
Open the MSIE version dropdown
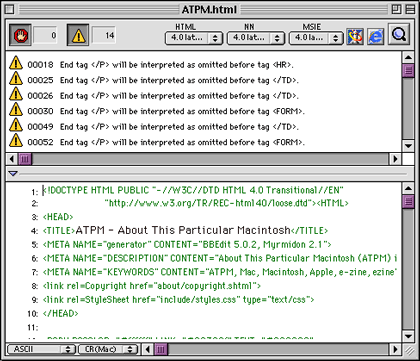pyautogui.click(x=316, y=38)
